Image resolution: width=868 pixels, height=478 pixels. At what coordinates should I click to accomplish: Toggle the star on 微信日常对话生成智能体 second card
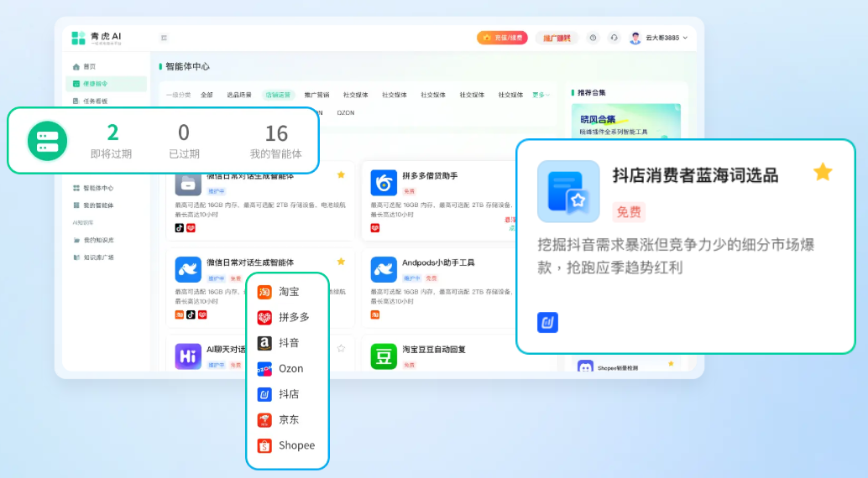pyautogui.click(x=341, y=262)
